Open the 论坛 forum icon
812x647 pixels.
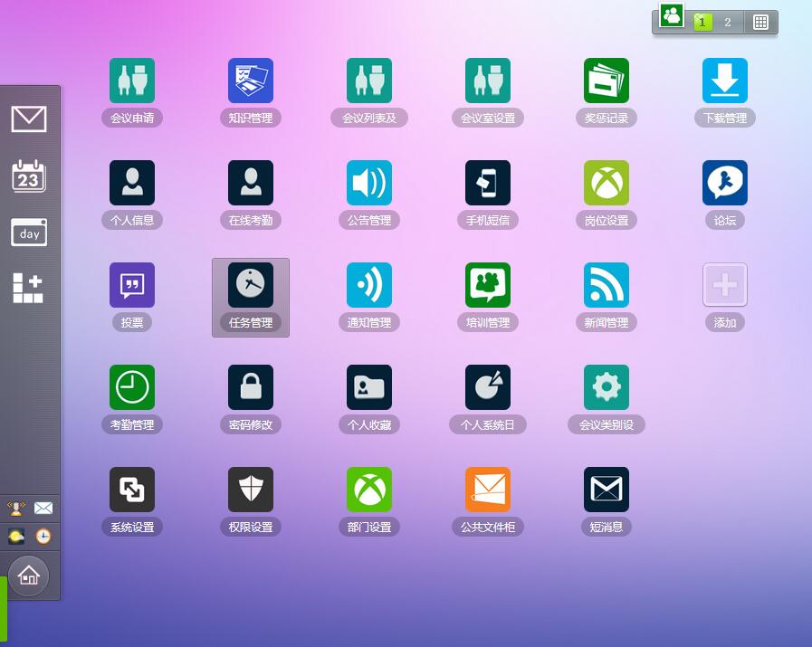(725, 183)
